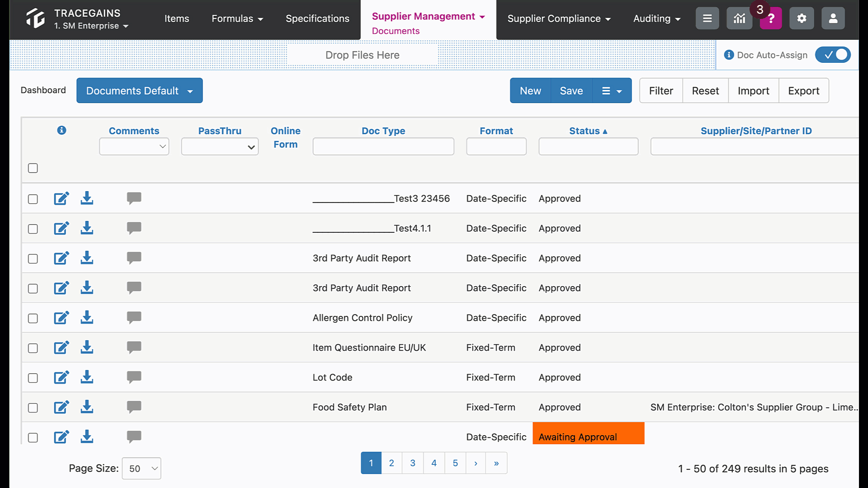This screenshot has height=488, width=868.
Task: Edit the Item Questionnaire EU/UK row
Action: click(x=61, y=347)
